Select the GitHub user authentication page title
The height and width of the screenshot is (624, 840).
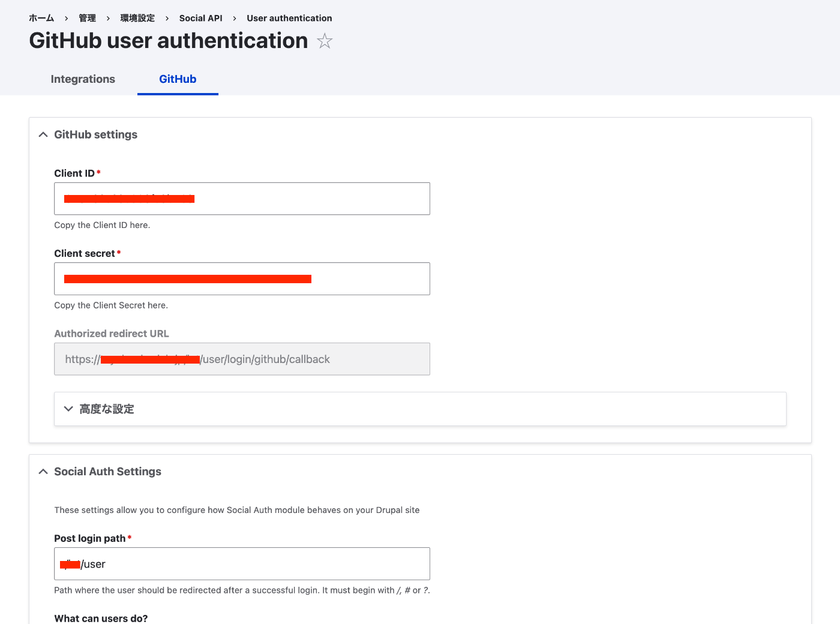[x=169, y=41]
